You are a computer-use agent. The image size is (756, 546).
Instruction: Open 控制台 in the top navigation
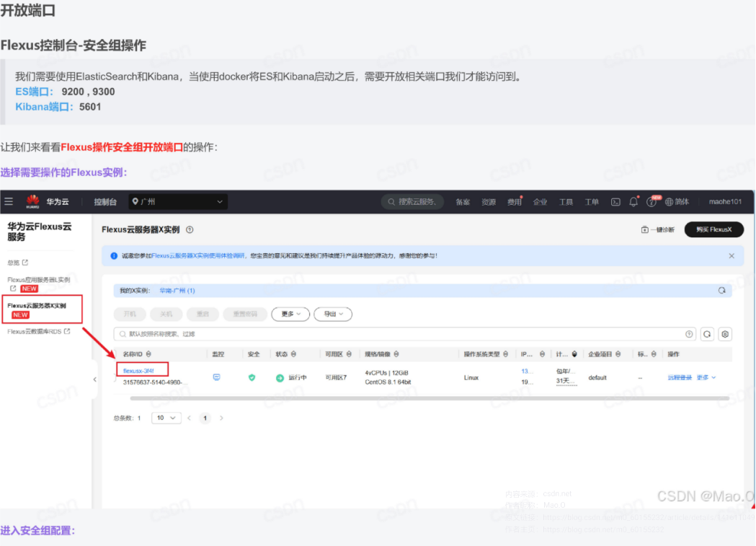[105, 202]
